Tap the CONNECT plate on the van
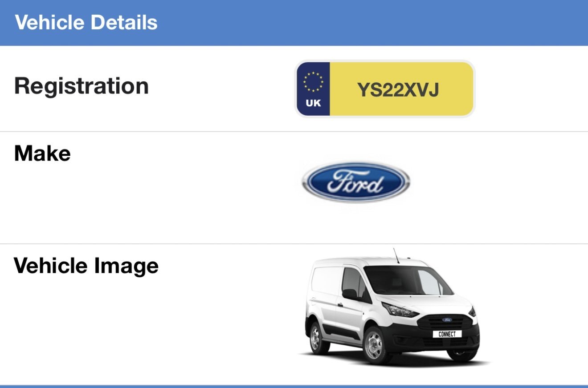The image size is (588, 388). pos(447,334)
